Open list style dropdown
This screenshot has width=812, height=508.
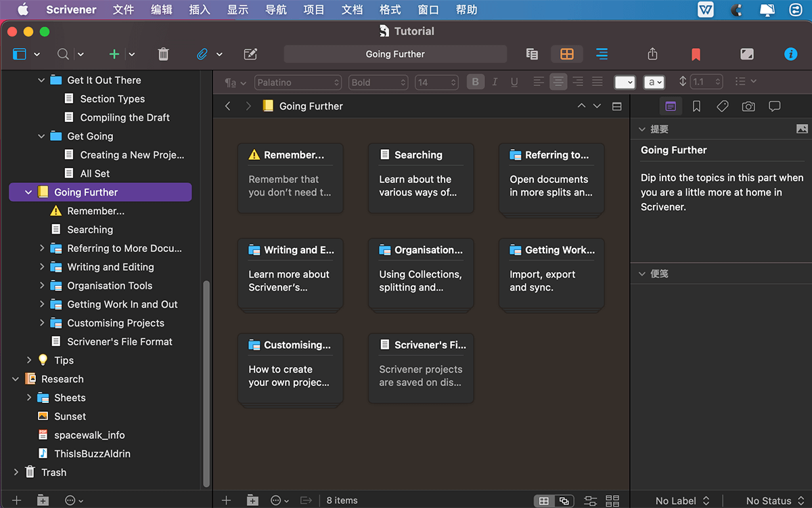[x=745, y=82]
